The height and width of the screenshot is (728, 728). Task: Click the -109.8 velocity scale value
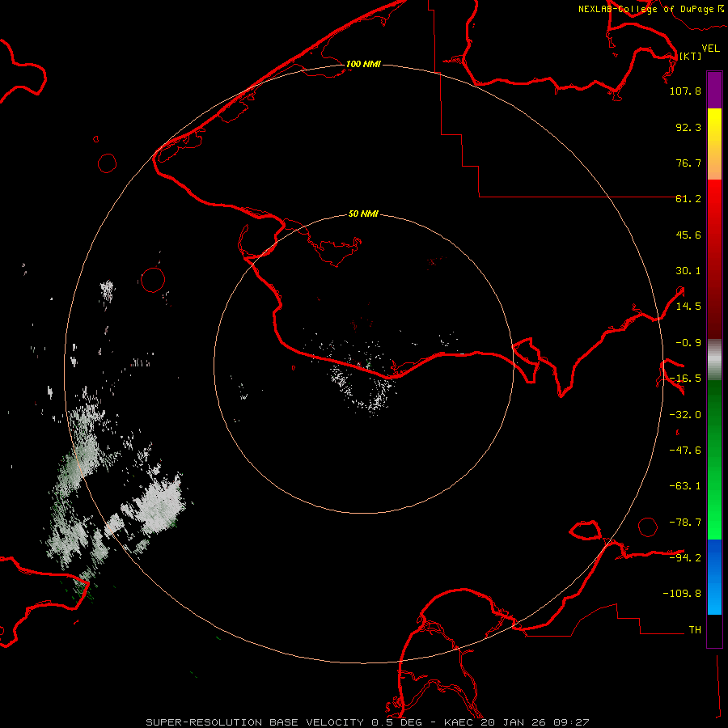[x=682, y=595]
